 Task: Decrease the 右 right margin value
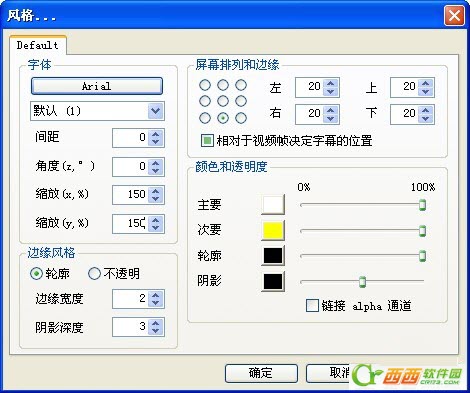tap(331, 118)
